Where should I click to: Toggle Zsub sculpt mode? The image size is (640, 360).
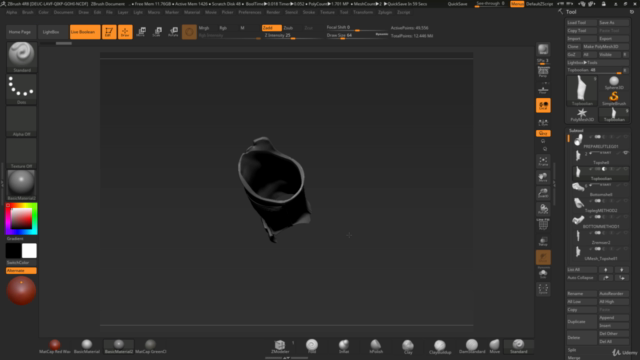tap(288, 28)
